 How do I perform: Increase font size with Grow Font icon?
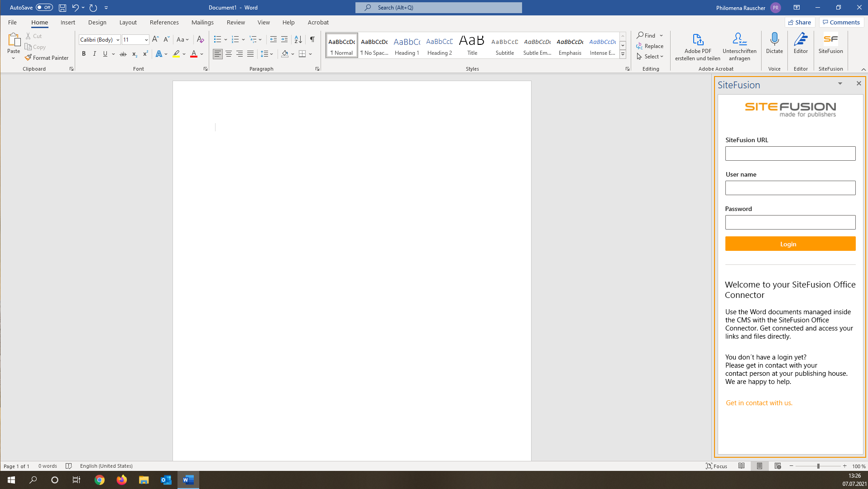pyautogui.click(x=155, y=39)
